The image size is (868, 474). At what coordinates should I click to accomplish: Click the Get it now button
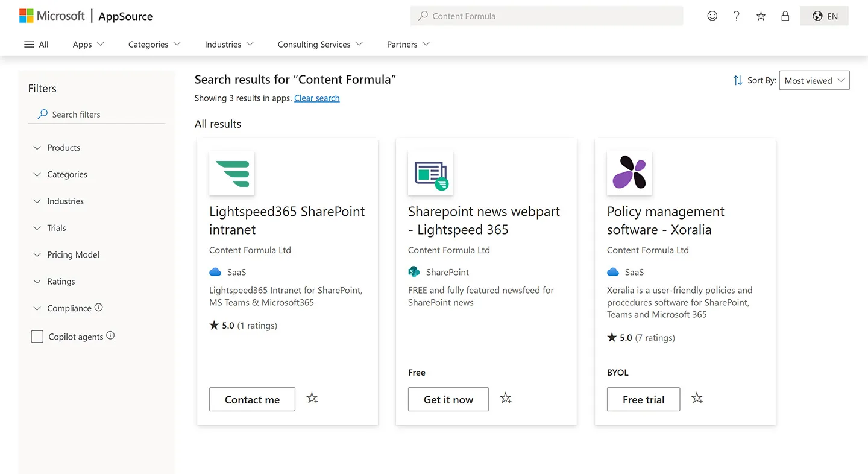[448, 399]
